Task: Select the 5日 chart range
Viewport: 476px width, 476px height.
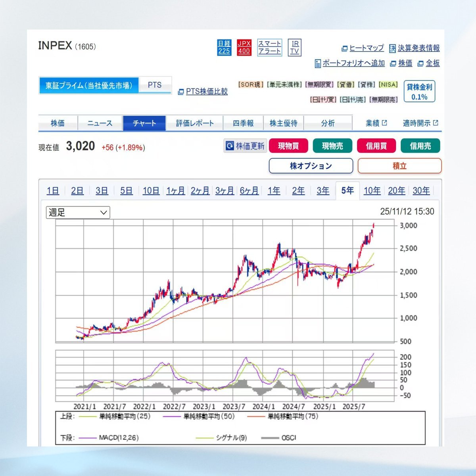Action: click(x=127, y=191)
